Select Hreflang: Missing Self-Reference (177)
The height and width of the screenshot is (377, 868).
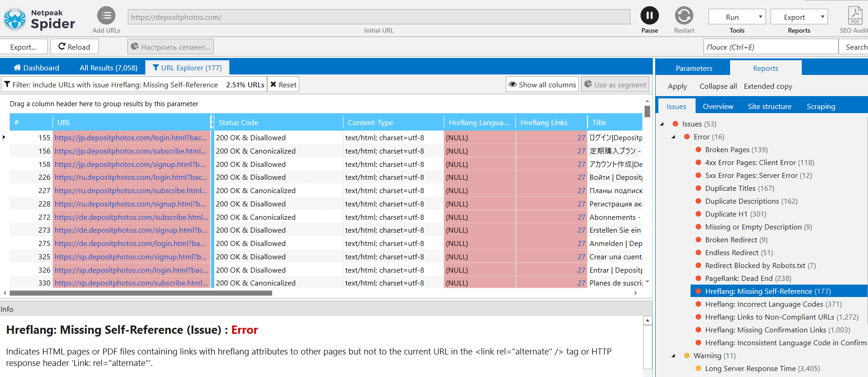779,291
